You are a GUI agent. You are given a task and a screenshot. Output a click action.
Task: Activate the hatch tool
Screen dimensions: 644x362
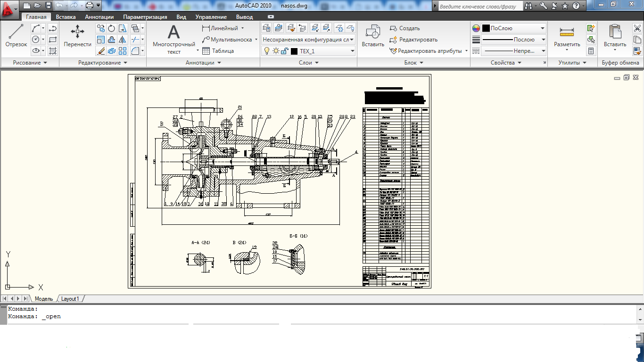53,50
